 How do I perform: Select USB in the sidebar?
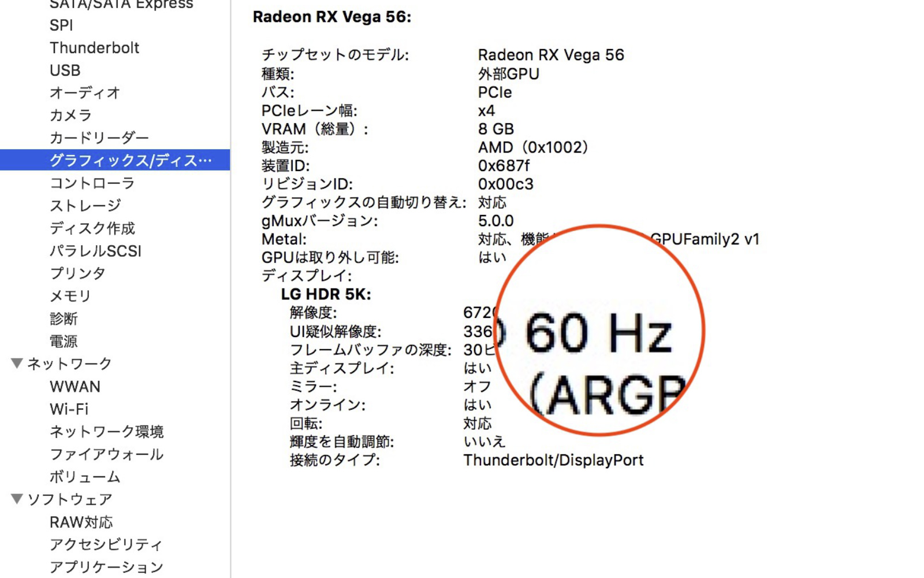[65, 71]
